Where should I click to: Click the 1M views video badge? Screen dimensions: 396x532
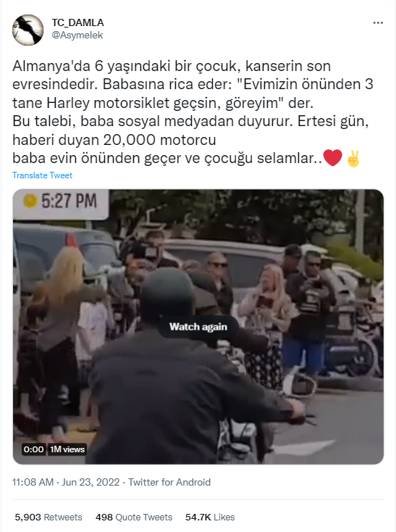click(x=67, y=449)
